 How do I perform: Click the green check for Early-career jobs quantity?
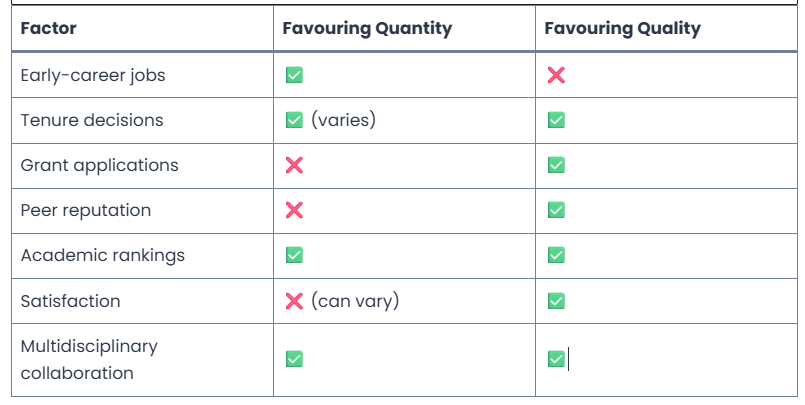(294, 75)
